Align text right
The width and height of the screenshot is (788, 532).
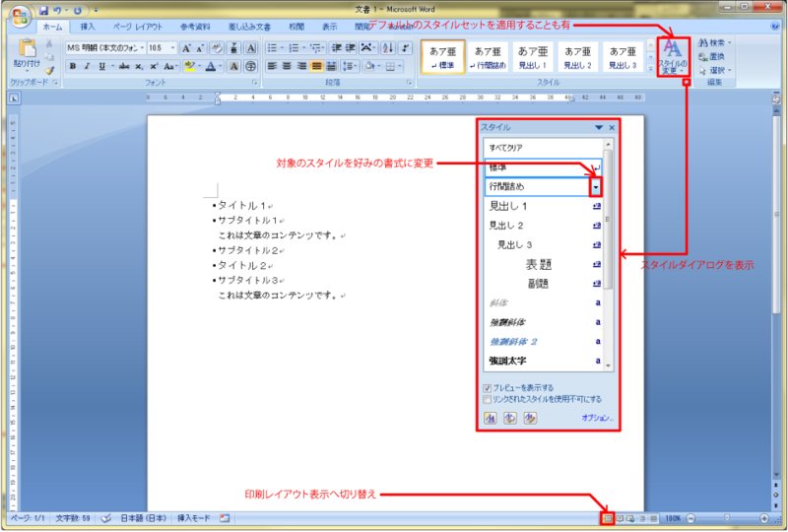coord(301,66)
